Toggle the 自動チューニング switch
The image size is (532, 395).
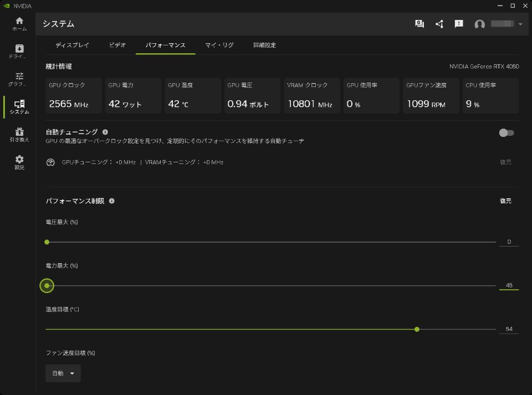(506, 132)
